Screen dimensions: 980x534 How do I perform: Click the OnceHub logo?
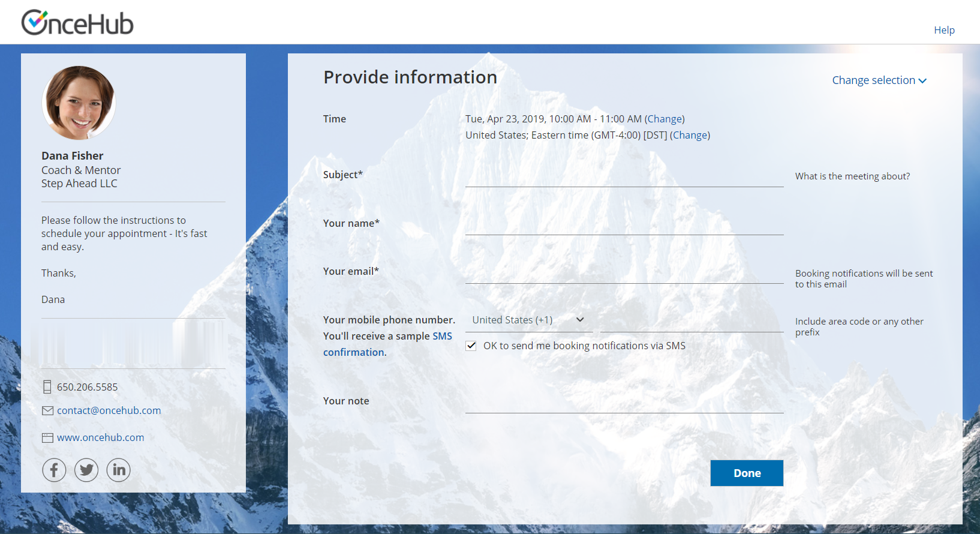coord(77,23)
